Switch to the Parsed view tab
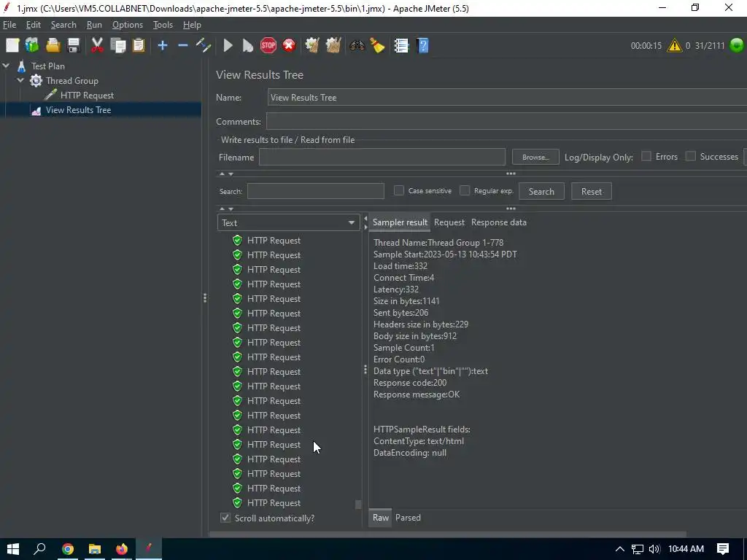 [x=408, y=518]
